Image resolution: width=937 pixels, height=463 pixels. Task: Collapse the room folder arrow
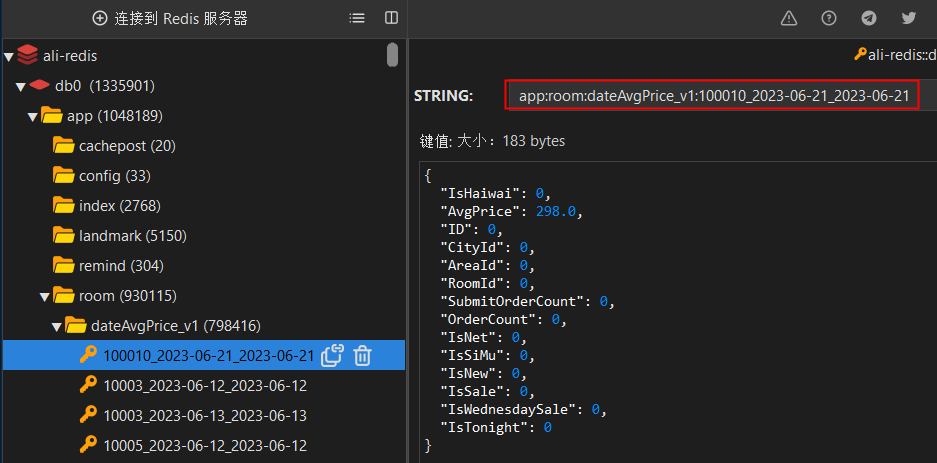(x=44, y=296)
